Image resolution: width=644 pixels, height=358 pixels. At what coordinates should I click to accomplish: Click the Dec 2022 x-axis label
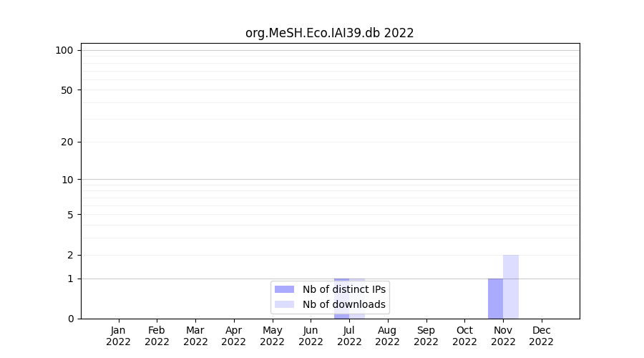click(541, 336)
